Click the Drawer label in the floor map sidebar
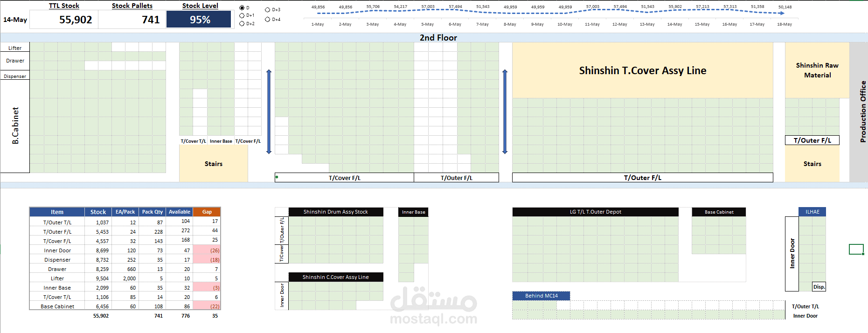The height and width of the screenshot is (333, 868). click(x=15, y=61)
